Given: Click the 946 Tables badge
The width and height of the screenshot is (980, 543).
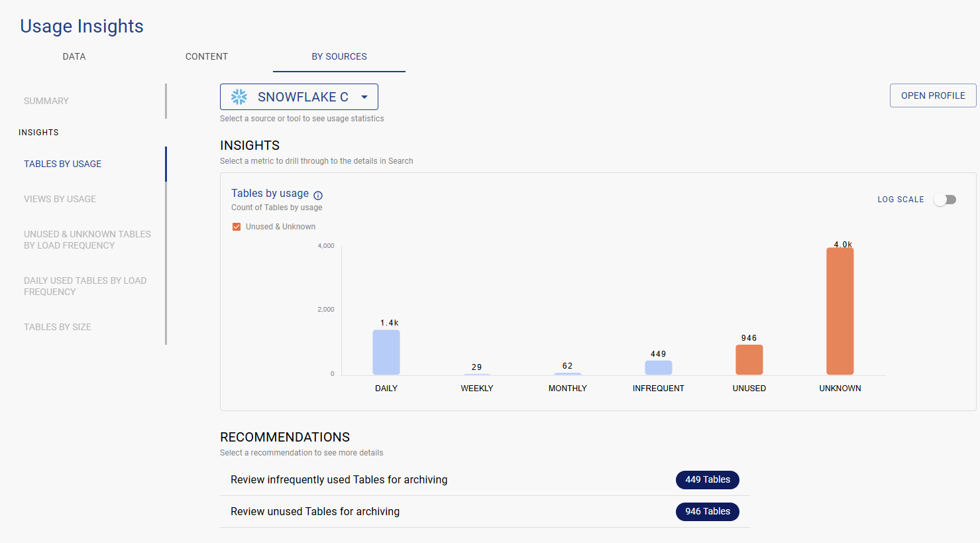Looking at the screenshot, I should pyautogui.click(x=707, y=512).
